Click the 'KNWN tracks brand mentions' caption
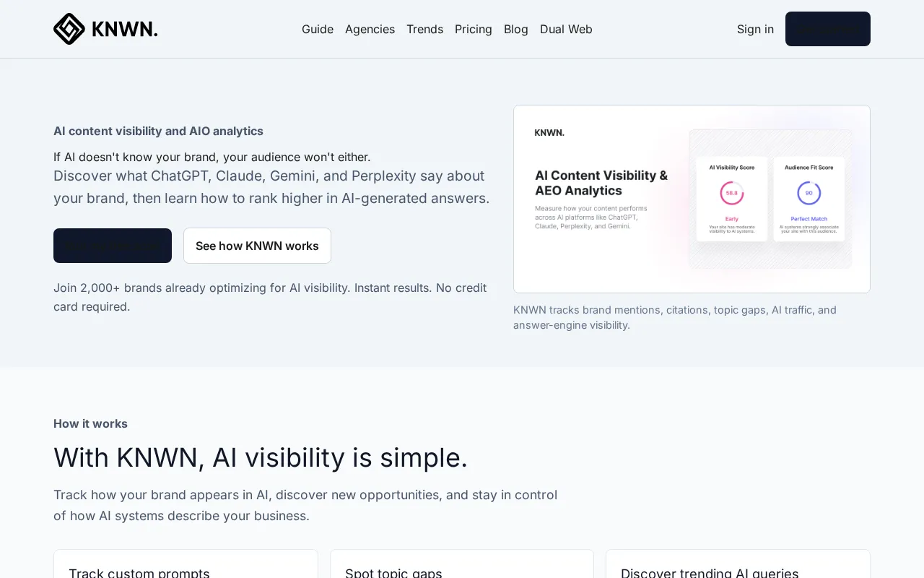The image size is (924, 578). (x=675, y=317)
